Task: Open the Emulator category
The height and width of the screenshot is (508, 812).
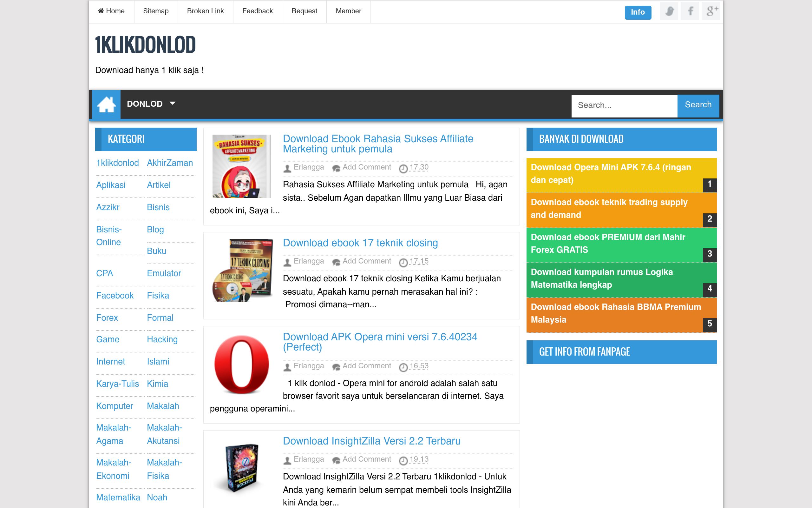Action: click(x=164, y=273)
